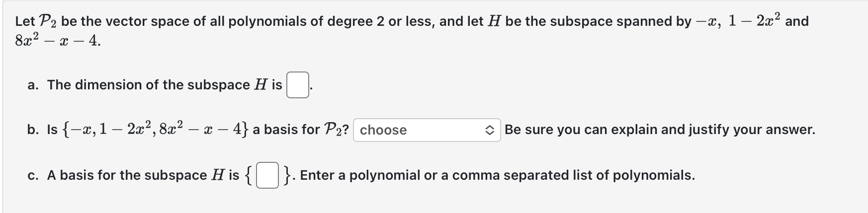The image size is (868, 213).
Task: Click the "b." question label
Action: click(x=33, y=130)
